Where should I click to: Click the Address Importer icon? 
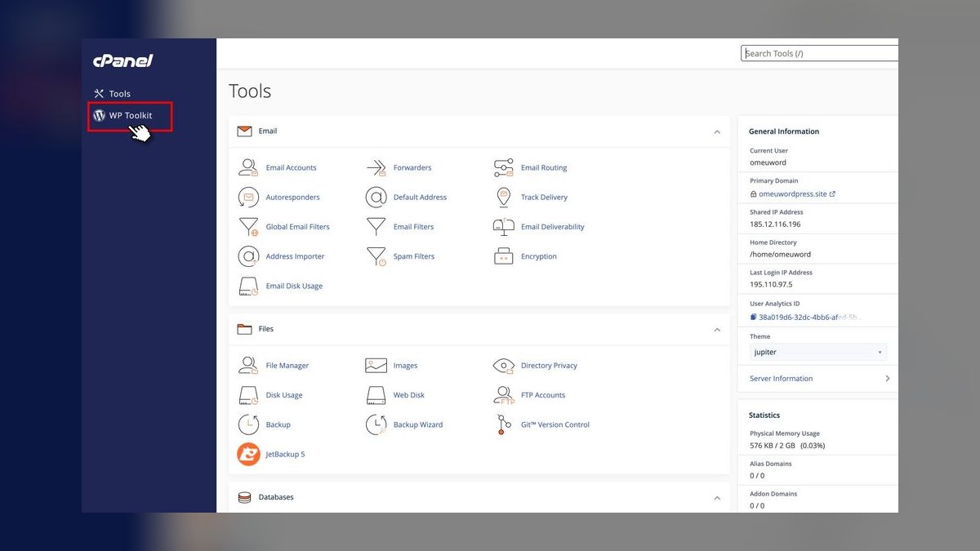click(x=248, y=256)
